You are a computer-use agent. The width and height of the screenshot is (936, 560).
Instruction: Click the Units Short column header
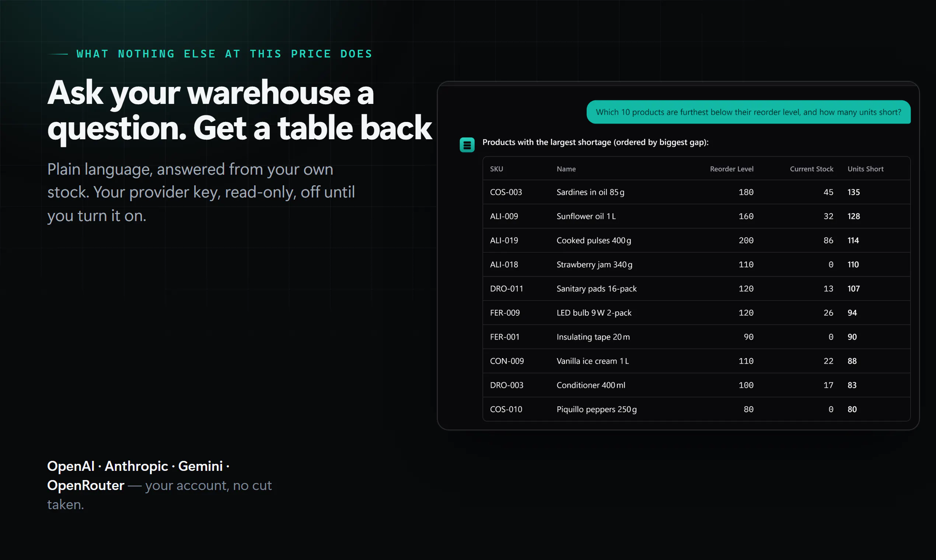pos(865,169)
